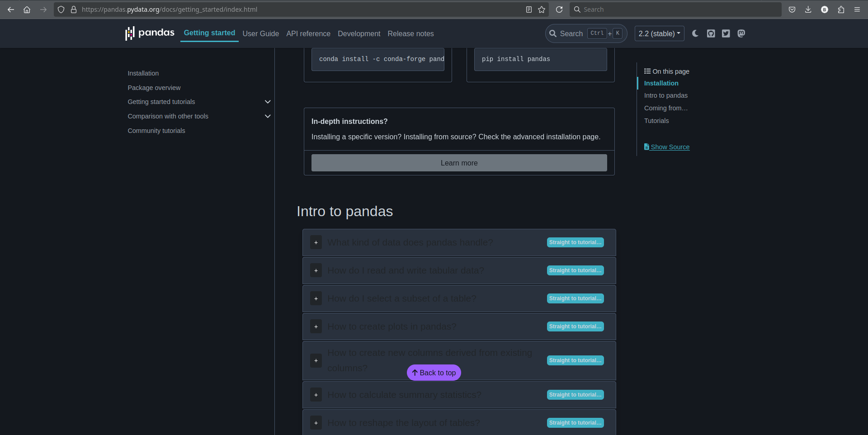The height and width of the screenshot is (435, 868).
Task: Click Straight to tutorial for creating plots
Action: click(x=576, y=326)
